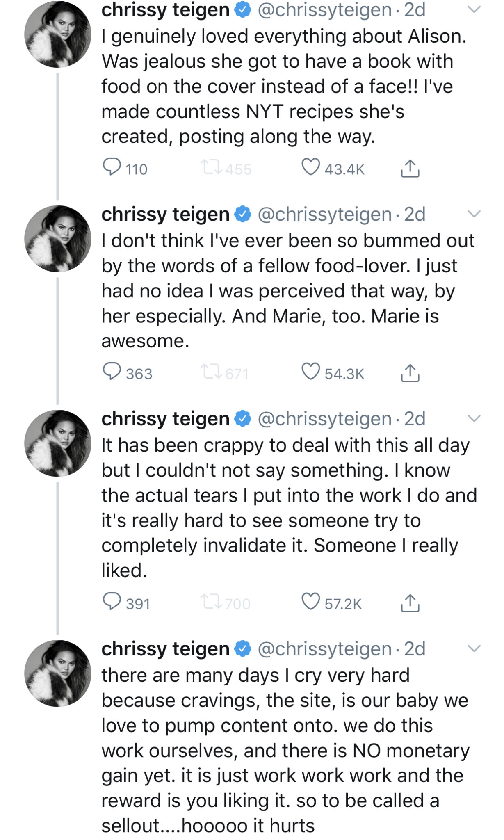Screen dimensions: 504x840
Task: Like the tweet with 43.4K likes
Action: click(x=310, y=167)
